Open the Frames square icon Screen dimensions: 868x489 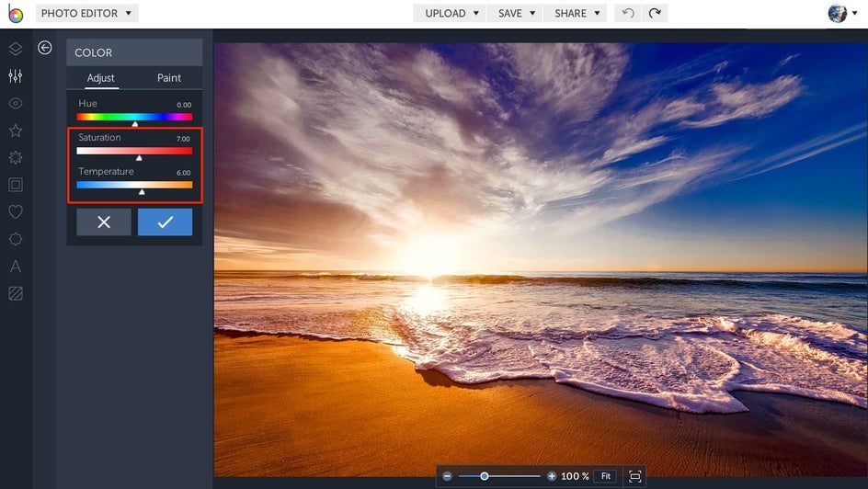coord(16,185)
